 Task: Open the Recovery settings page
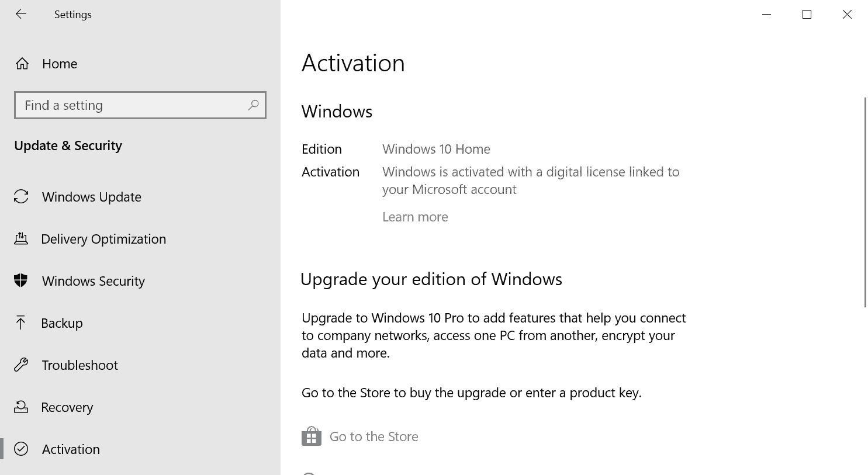click(67, 407)
